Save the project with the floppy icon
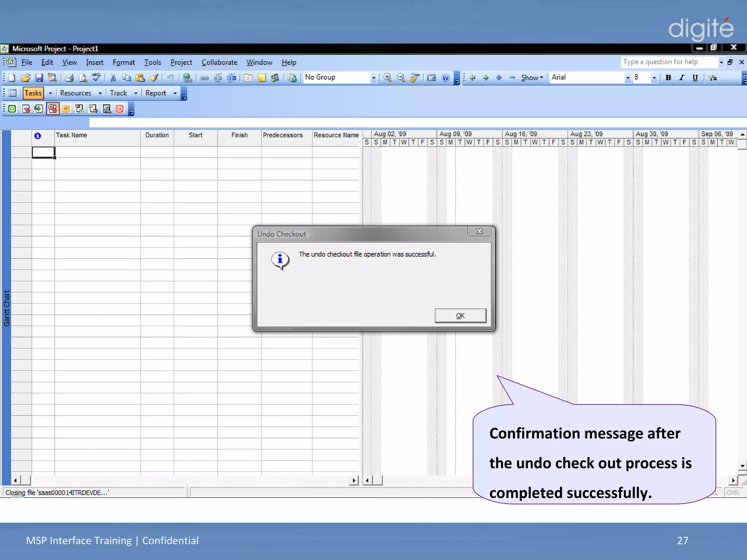The image size is (747, 560). (x=39, y=78)
